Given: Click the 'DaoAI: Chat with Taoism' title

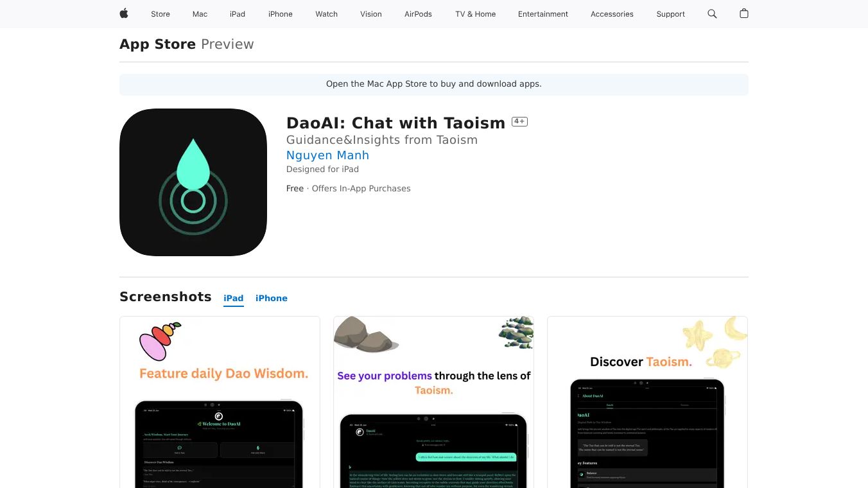Looking at the screenshot, I should tap(396, 123).
